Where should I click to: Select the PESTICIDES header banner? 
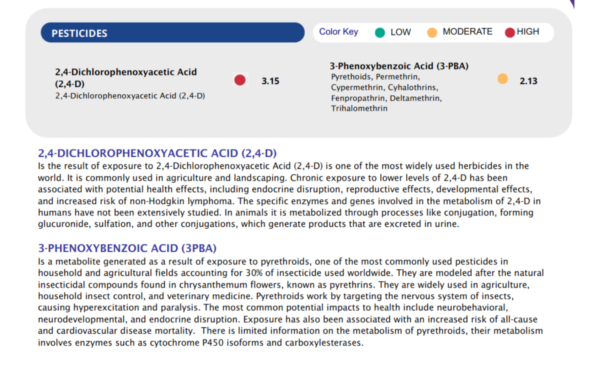pyautogui.click(x=173, y=33)
